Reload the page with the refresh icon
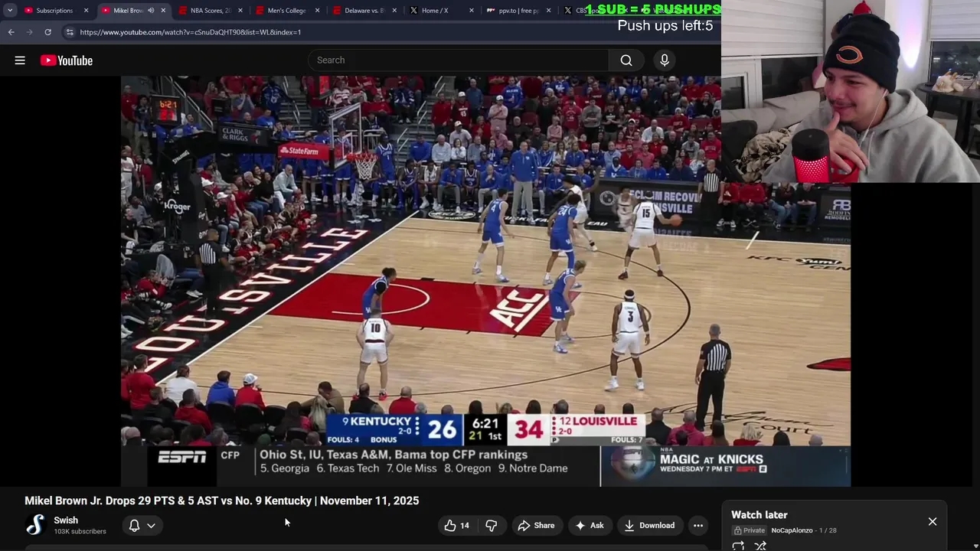 [x=47, y=32]
